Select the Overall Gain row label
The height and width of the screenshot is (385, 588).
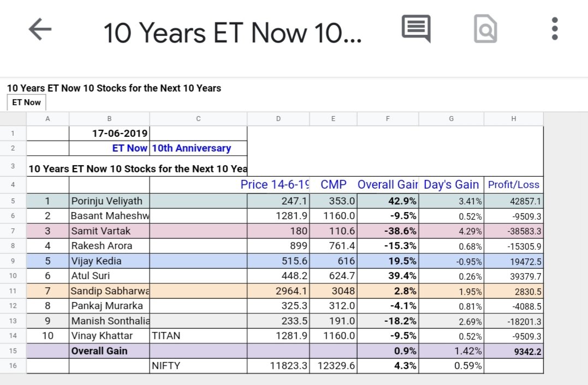pyautogui.click(x=109, y=351)
